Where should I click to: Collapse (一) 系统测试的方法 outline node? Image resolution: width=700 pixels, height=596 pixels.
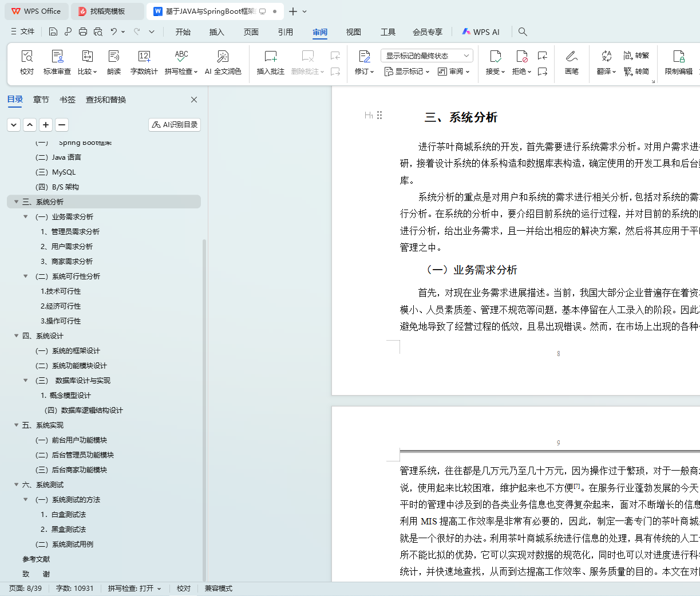click(x=26, y=499)
